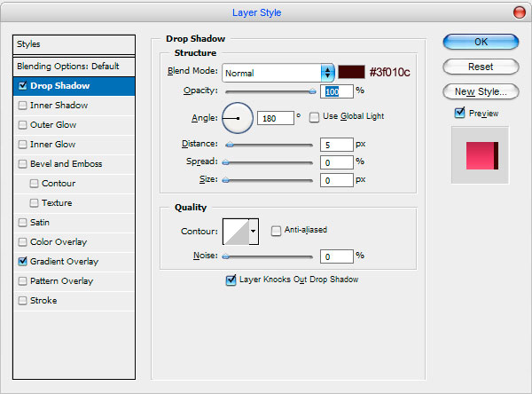Enable the Inner Glow checkbox

coord(23,145)
